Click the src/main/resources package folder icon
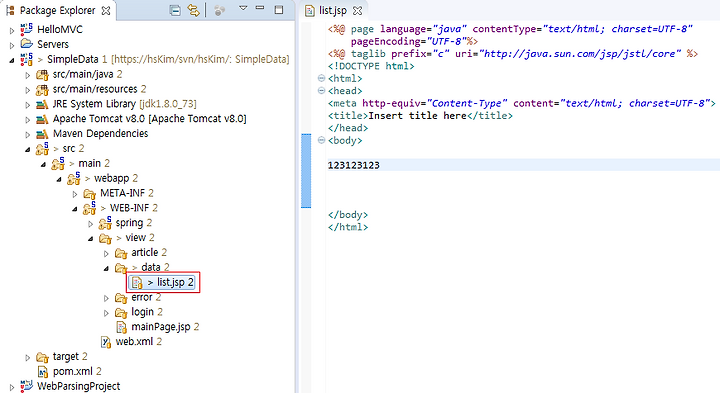Viewport: 720px width, 393px height. (42, 89)
